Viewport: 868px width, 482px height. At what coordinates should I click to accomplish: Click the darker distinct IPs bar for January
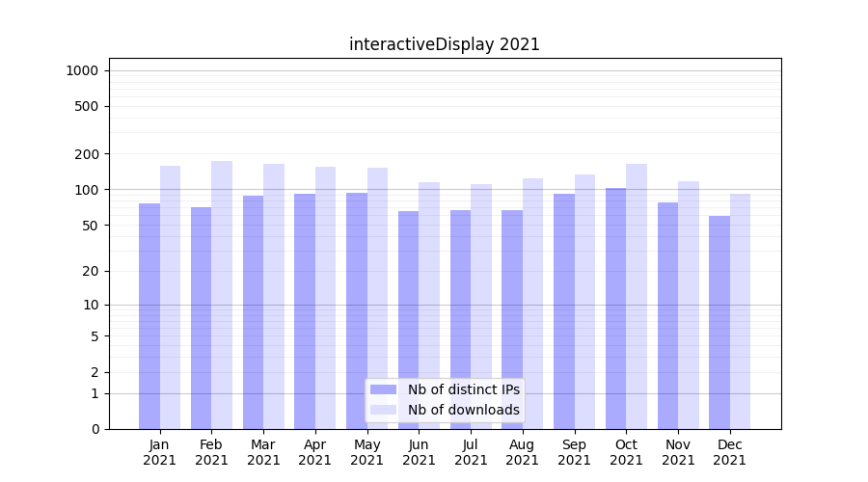(x=149, y=316)
